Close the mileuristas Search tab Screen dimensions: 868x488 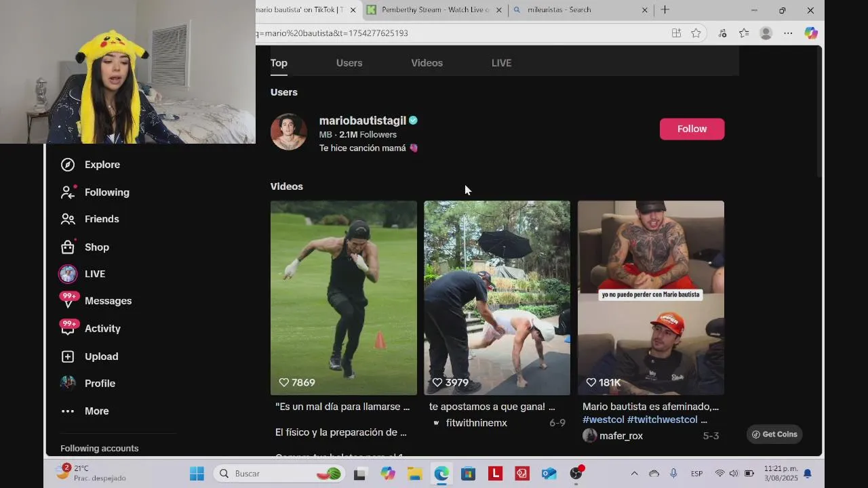(645, 10)
